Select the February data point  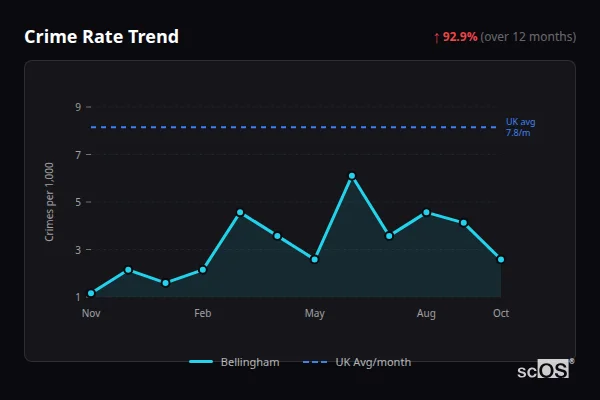(203, 270)
